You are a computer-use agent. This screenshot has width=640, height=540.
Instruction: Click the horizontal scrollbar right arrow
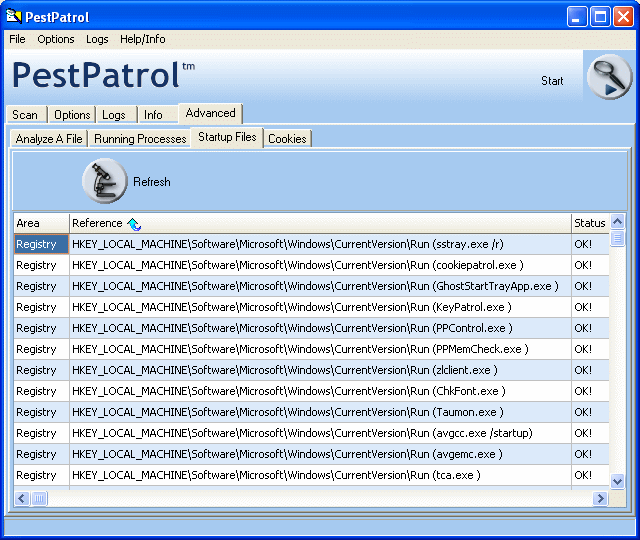pos(600,498)
